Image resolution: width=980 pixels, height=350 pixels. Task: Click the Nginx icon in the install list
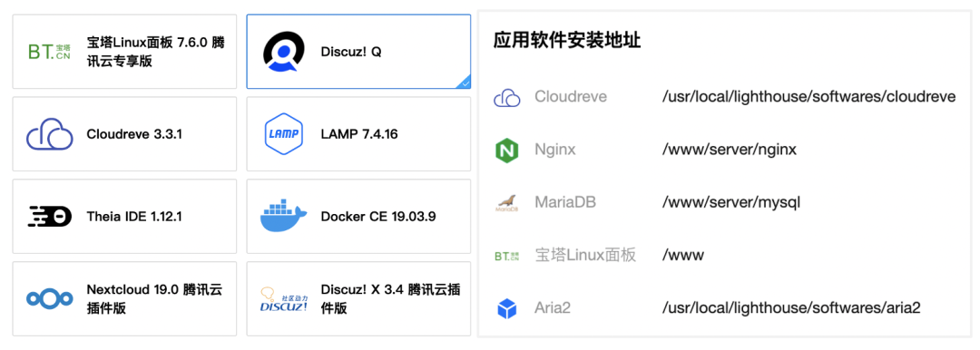[x=507, y=150]
